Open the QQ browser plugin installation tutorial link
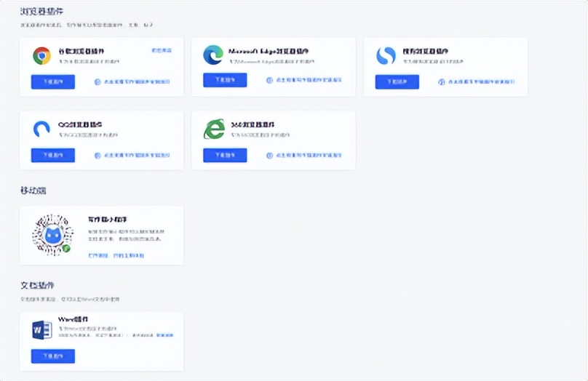Screen dimensions: 588x381 tap(132, 156)
